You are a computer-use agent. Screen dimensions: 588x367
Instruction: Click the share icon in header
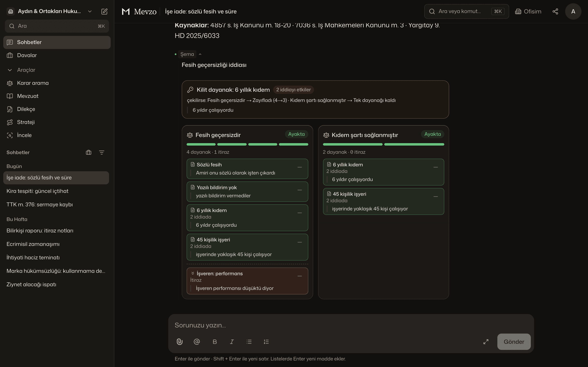pyautogui.click(x=555, y=11)
